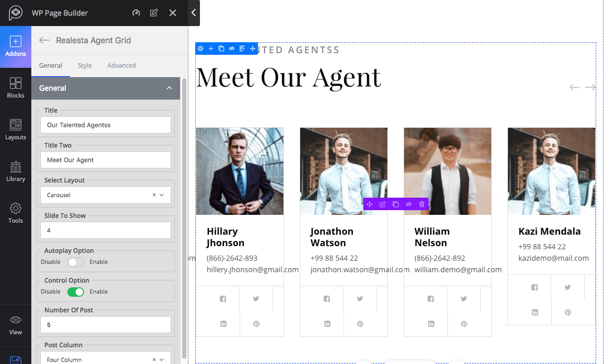This screenshot has height=364, width=604.
Task: Open the Addons sidebar section
Action: (16, 47)
